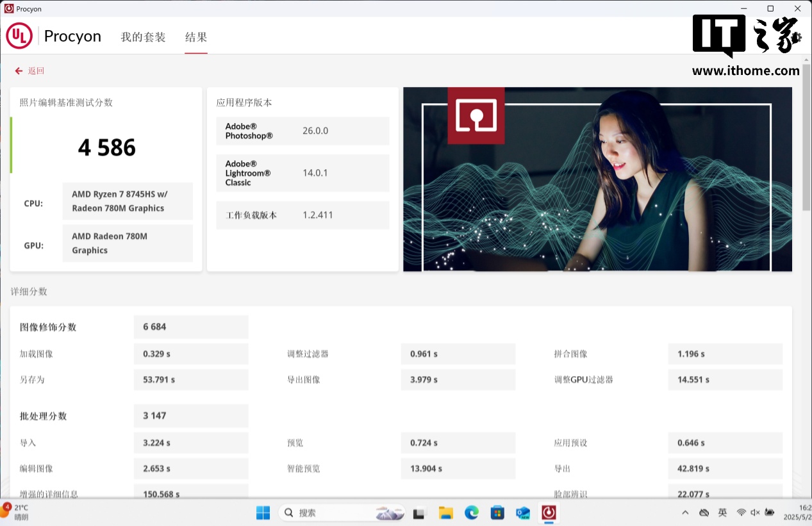Viewport: 812px width, 526px height.
Task: Switch to the 结果 tab
Action: tap(196, 37)
